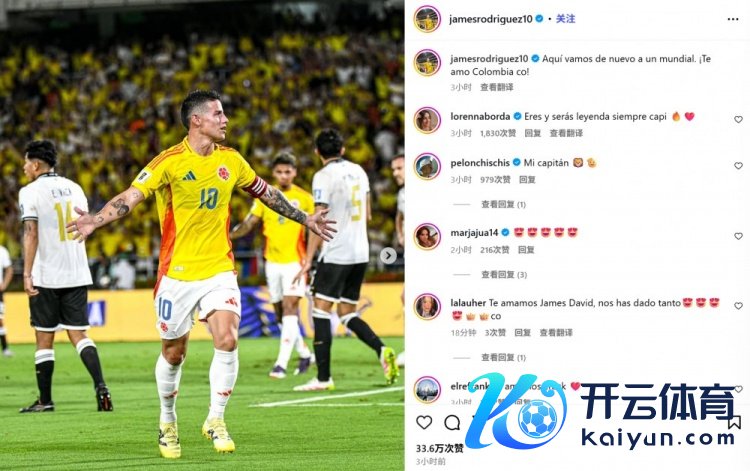The width and height of the screenshot is (750, 471).
Task: Open the three-dot more options menu
Action: click(732, 19)
